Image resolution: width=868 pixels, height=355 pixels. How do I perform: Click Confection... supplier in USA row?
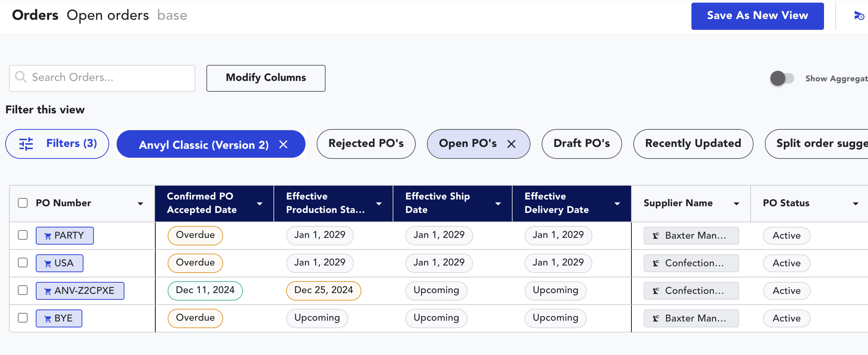(691, 263)
